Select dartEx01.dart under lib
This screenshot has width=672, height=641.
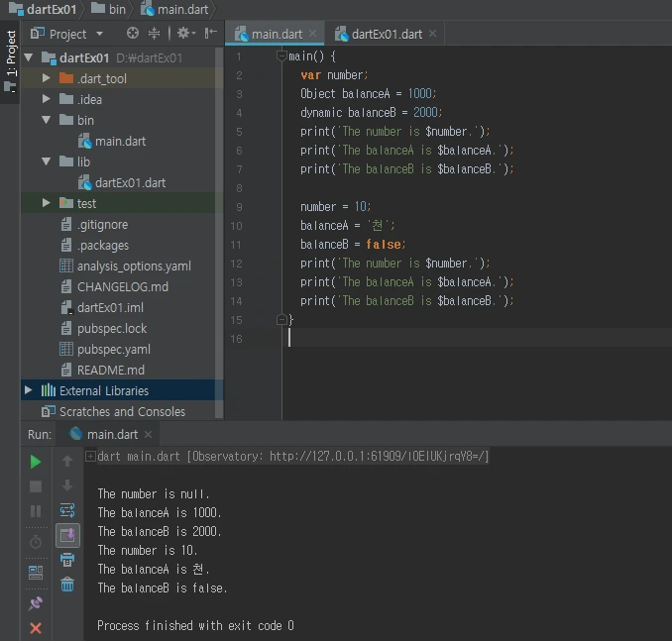pos(122,182)
